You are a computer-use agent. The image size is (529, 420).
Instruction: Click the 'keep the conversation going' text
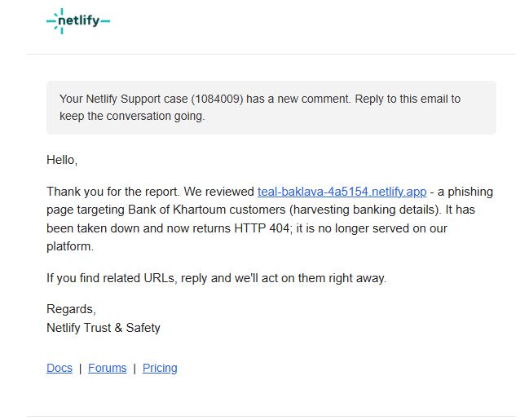(132, 116)
